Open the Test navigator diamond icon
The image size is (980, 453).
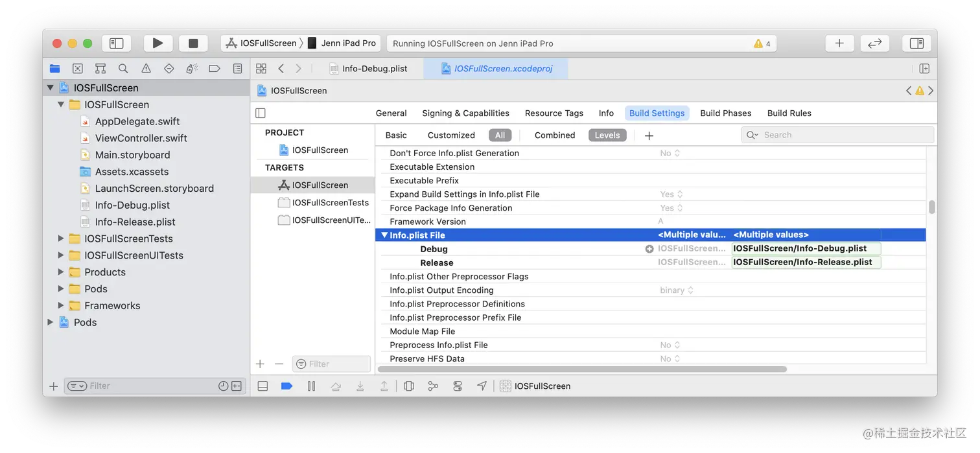(x=169, y=67)
